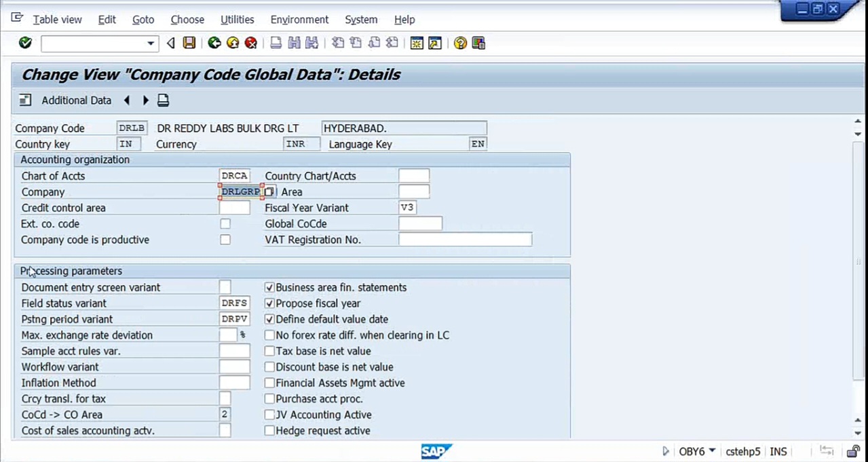868x462 pixels.
Task: Click the First Page icon
Action: pos(337,43)
